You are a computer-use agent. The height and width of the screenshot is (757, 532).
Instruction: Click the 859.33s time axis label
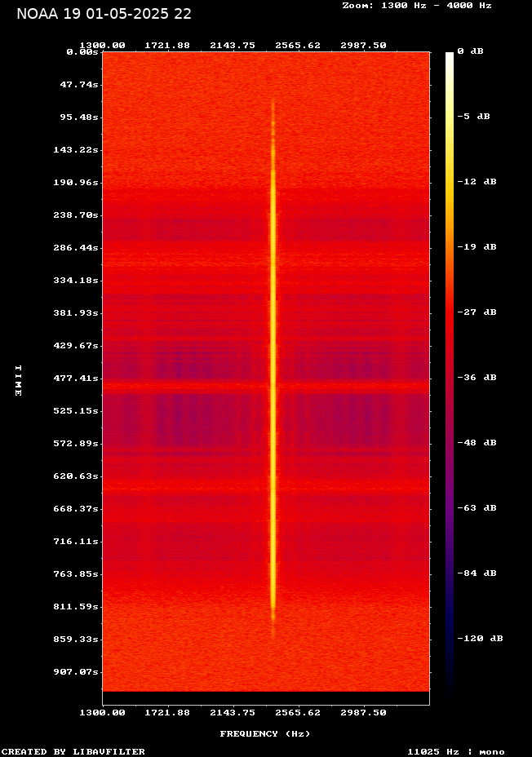76,640
